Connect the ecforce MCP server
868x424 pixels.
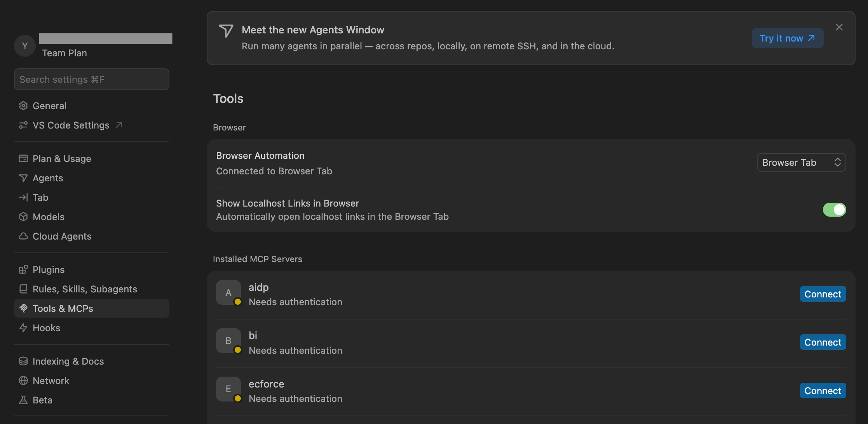[823, 391]
